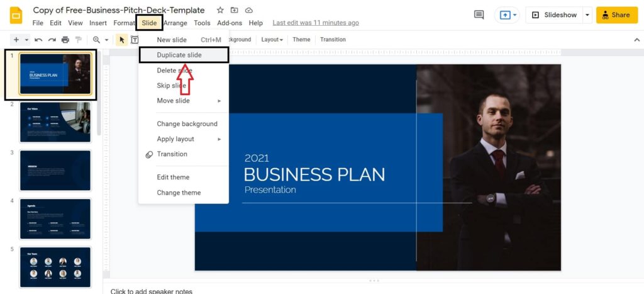Click the yellow Share button
The width and height of the screenshot is (644, 294).
617,15
